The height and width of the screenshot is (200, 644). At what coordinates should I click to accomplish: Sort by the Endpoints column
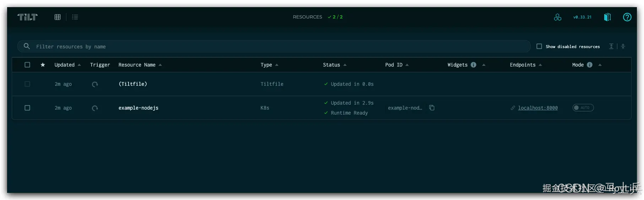pyautogui.click(x=526, y=65)
